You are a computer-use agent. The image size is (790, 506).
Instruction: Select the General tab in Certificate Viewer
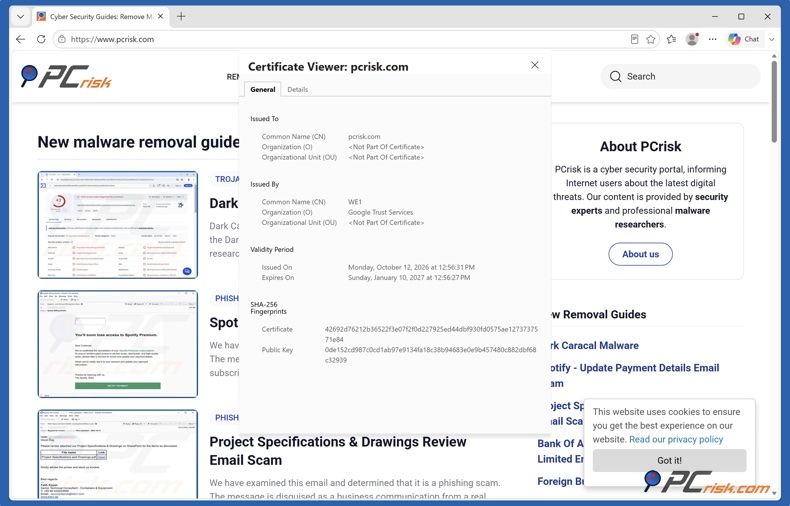(x=262, y=90)
